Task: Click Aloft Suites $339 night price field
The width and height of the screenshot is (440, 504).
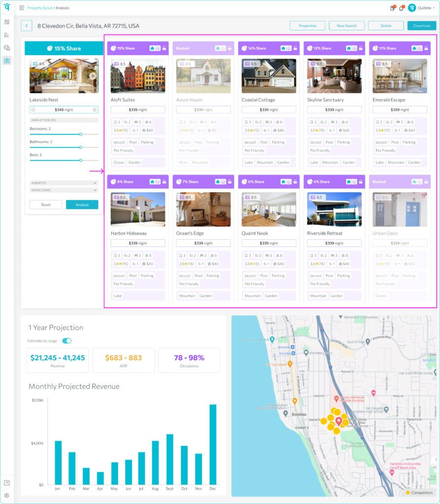Action: click(x=138, y=110)
